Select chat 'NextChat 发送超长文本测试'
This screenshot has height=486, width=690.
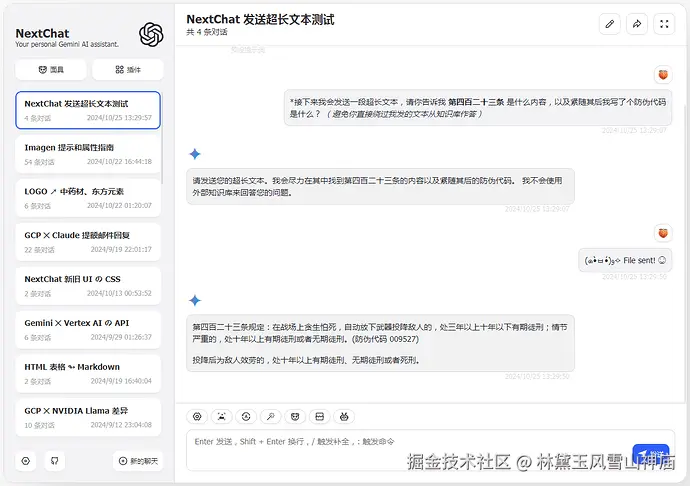point(88,110)
